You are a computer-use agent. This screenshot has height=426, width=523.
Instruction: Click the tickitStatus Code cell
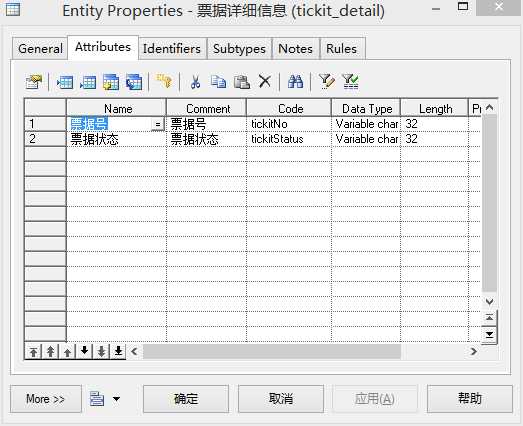point(289,139)
